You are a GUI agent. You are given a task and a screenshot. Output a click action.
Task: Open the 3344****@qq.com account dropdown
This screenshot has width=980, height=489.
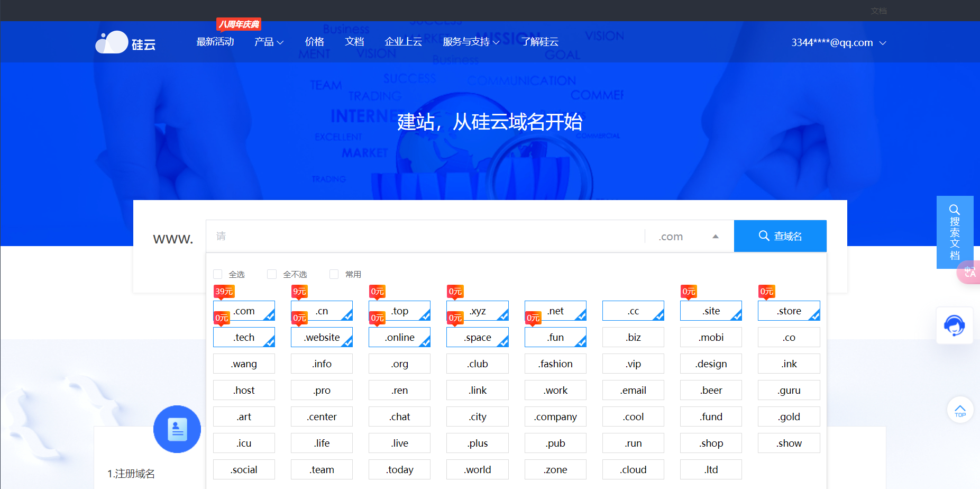click(838, 42)
